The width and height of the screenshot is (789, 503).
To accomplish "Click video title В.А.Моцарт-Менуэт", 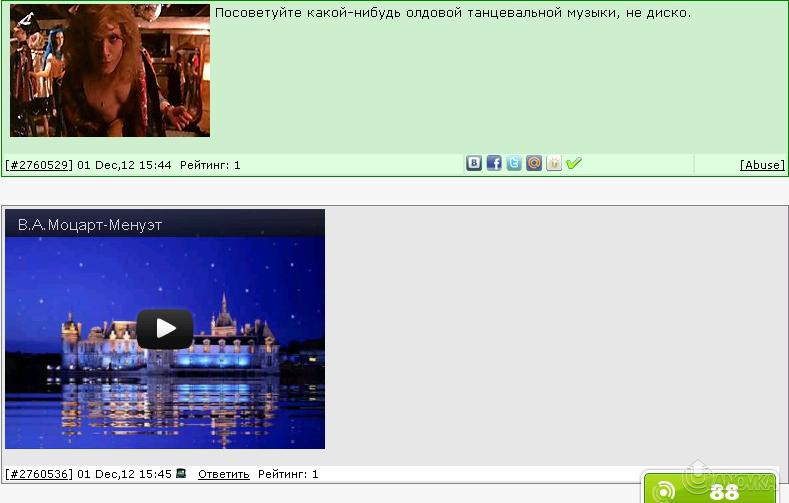I will coord(90,225).
